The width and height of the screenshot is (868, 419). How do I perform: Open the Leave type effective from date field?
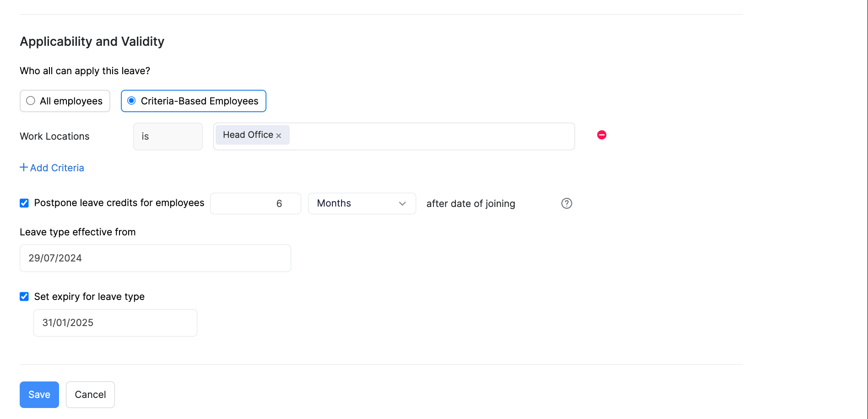[x=155, y=258]
